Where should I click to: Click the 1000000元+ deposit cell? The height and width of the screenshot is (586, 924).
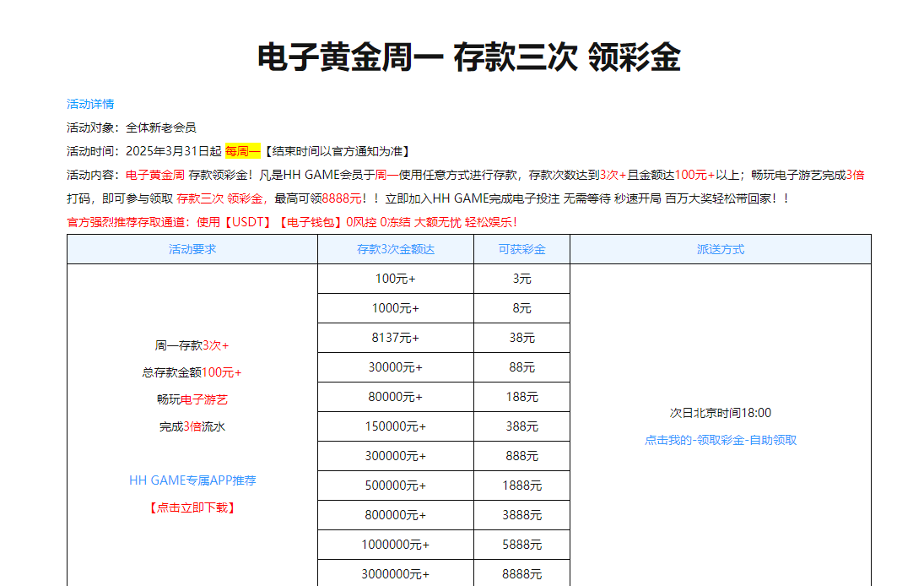point(396,544)
